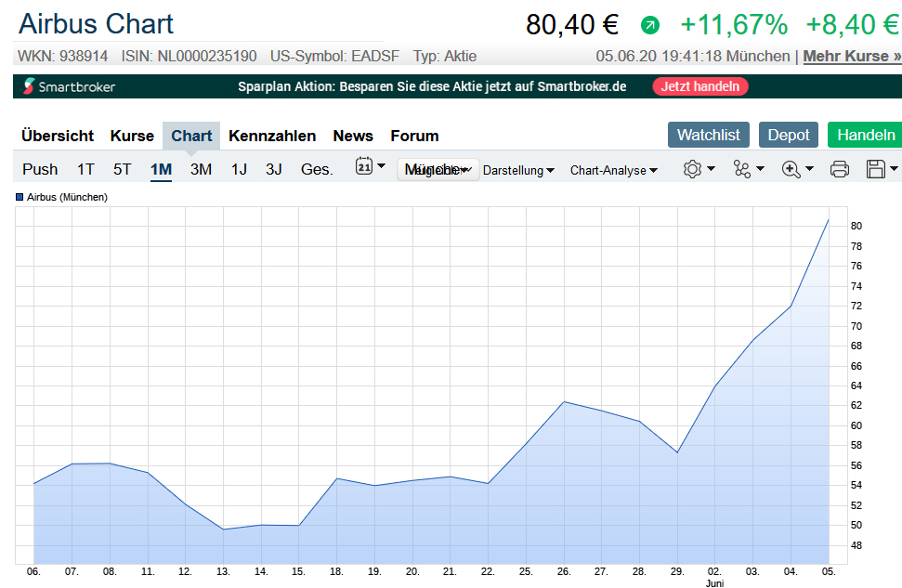The image size is (902, 588).
Task: Switch to the Übersicht tab
Action: tap(58, 136)
